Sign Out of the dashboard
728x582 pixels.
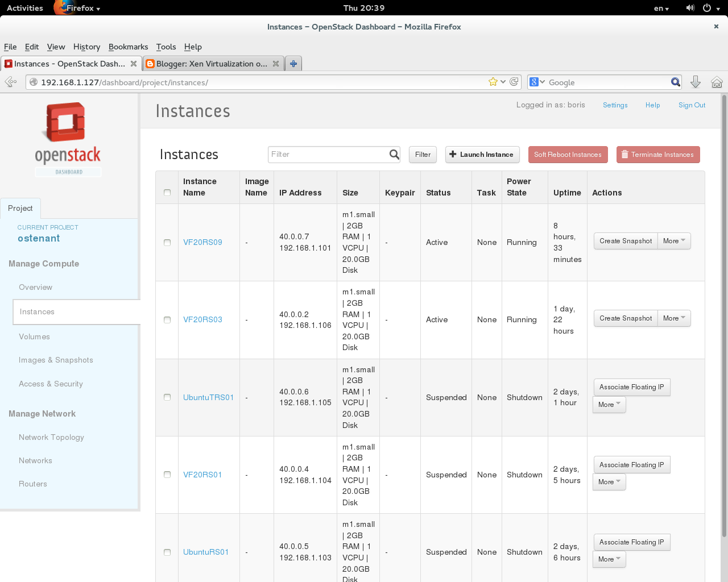click(692, 105)
